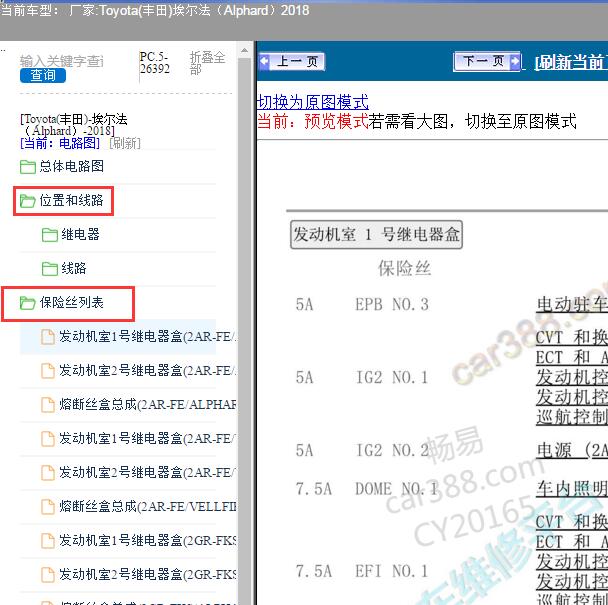The width and height of the screenshot is (608, 605).
Task: Click 折叠全部 to collapse all
Action: tap(207, 62)
